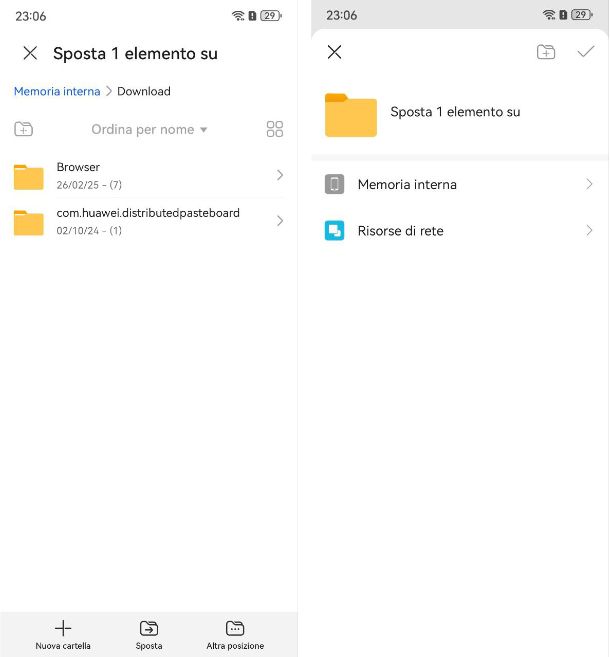Image resolution: width=610 pixels, height=657 pixels.
Task: Click Wi-Fi status icon in right status bar
Action: pyautogui.click(x=549, y=15)
